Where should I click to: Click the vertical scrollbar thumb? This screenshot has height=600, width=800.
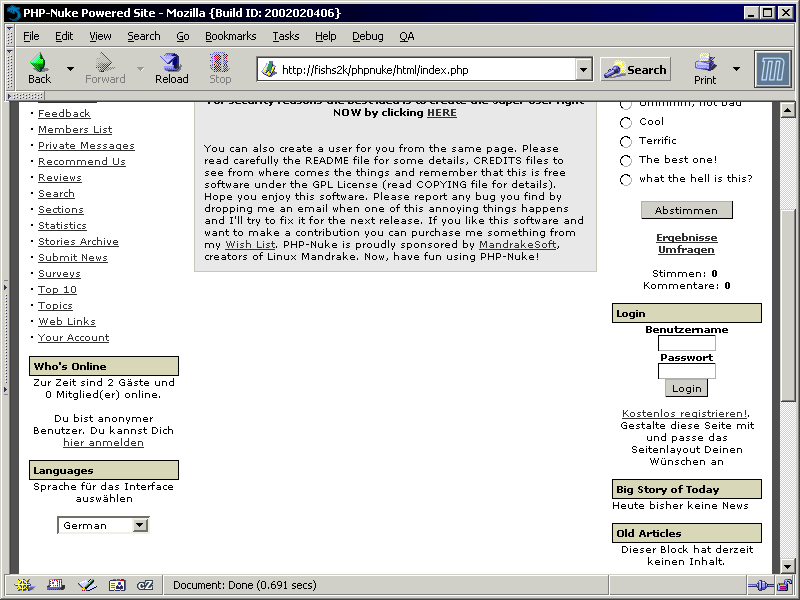point(788,305)
